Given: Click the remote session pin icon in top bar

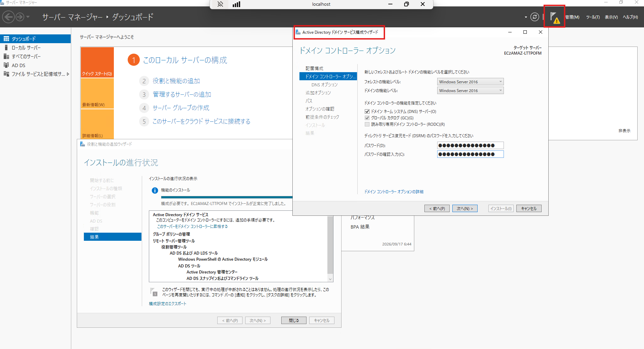Looking at the screenshot, I should coord(220,4).
